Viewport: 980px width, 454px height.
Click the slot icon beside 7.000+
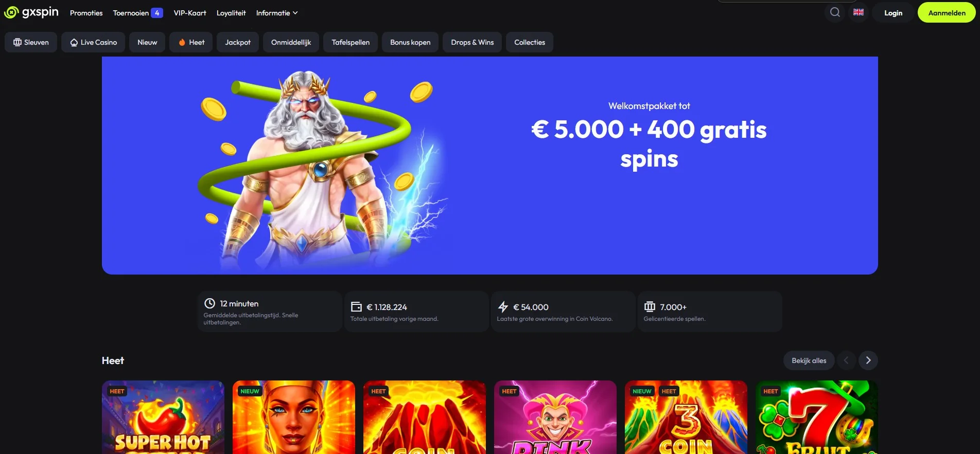click(650, 307)
